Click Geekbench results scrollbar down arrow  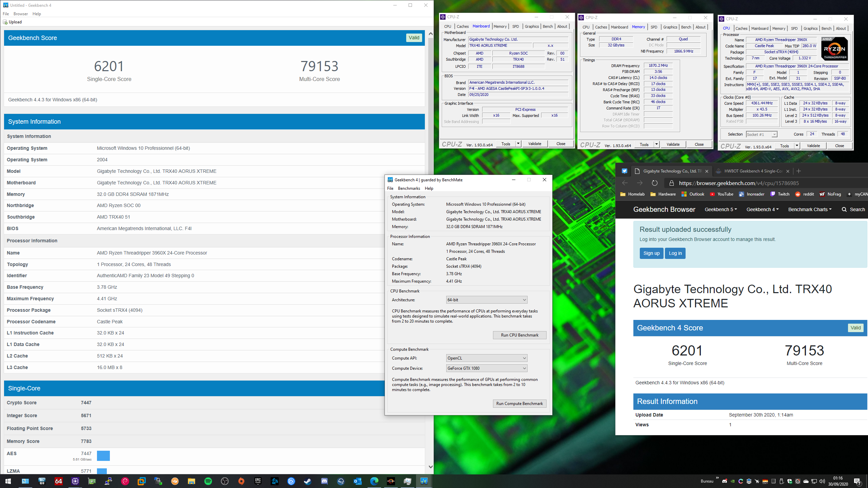(431, 467)
